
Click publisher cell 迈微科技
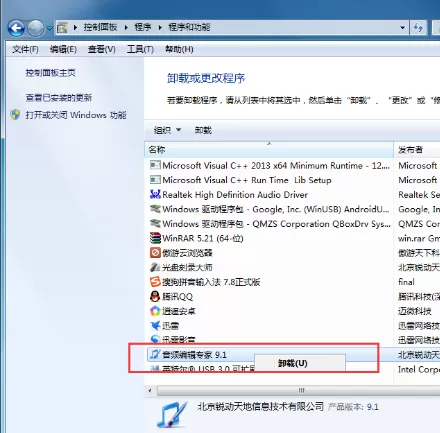(415, 311)
